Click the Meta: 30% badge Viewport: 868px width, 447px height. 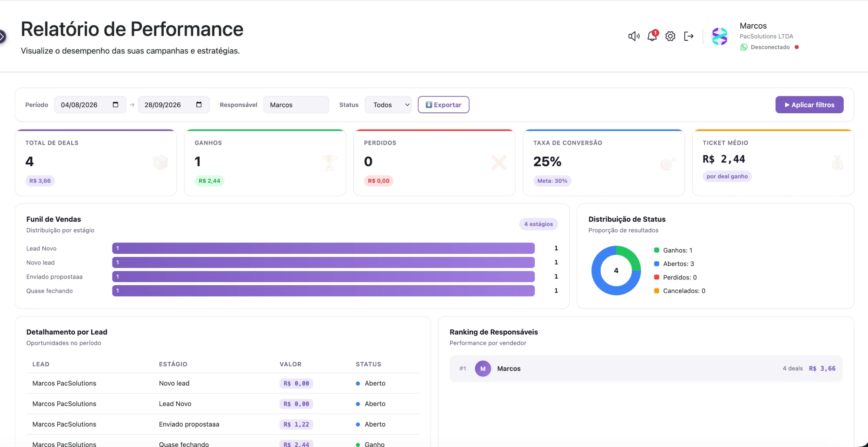[x=552, y=181]
